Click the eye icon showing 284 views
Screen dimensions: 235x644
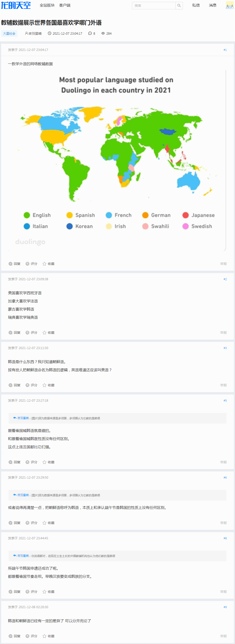[103, 33]
